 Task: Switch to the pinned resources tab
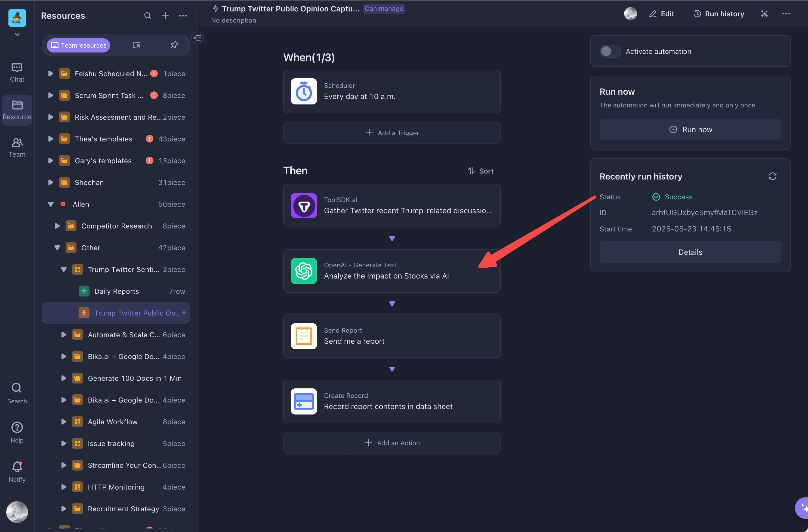coord(174,45)
